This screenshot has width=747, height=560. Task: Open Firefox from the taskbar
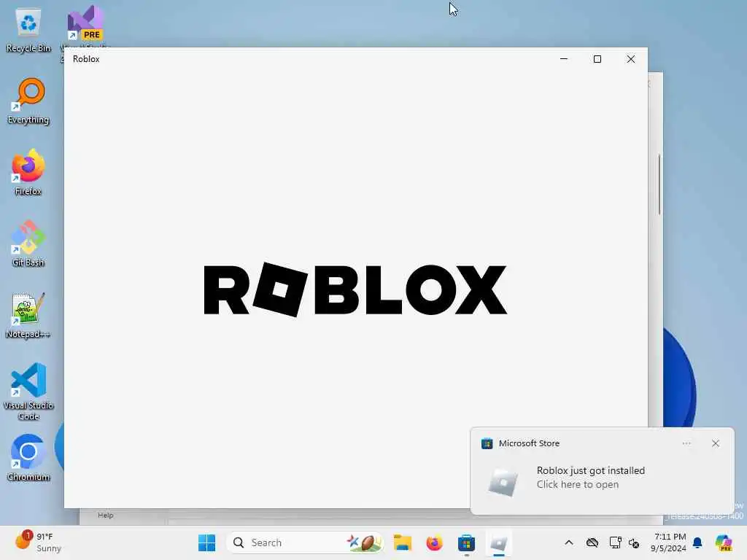pyautogui.click(x=434, y=542)
